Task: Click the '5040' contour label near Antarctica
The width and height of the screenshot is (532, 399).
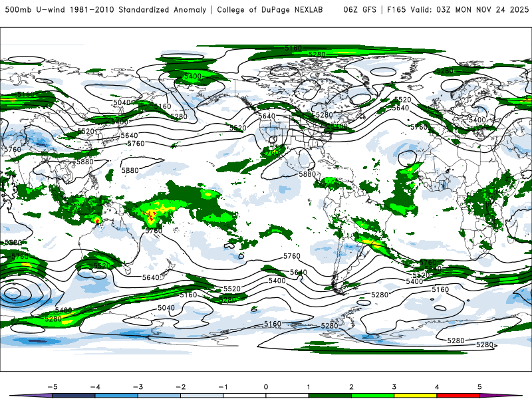Action: coord(166,308)
